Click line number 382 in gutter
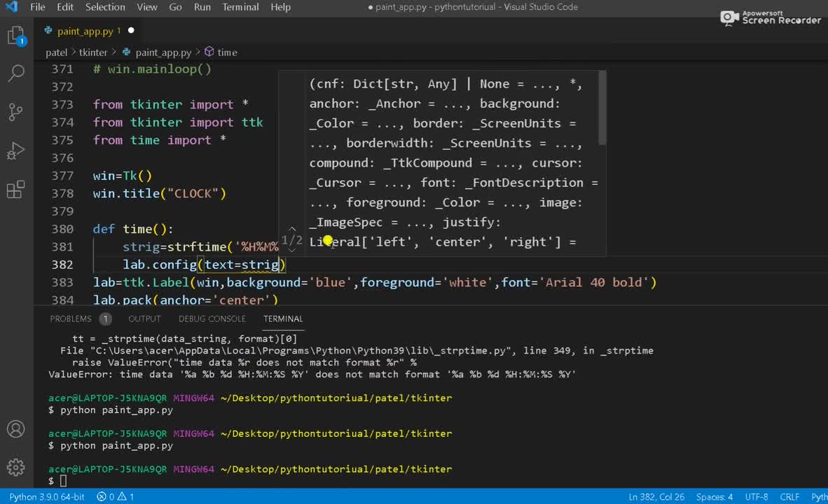The height and width of the screenshot is (504, 828). [x=62, y=265]
